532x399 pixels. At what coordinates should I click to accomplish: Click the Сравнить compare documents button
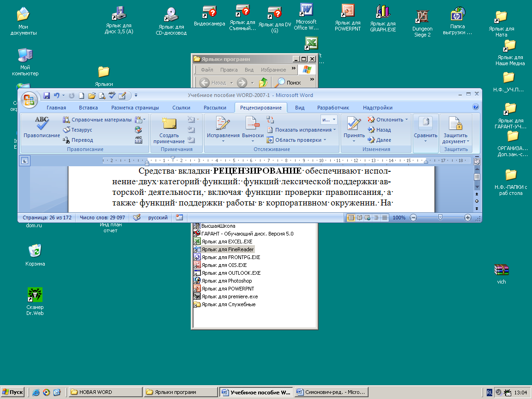point(425,129)
